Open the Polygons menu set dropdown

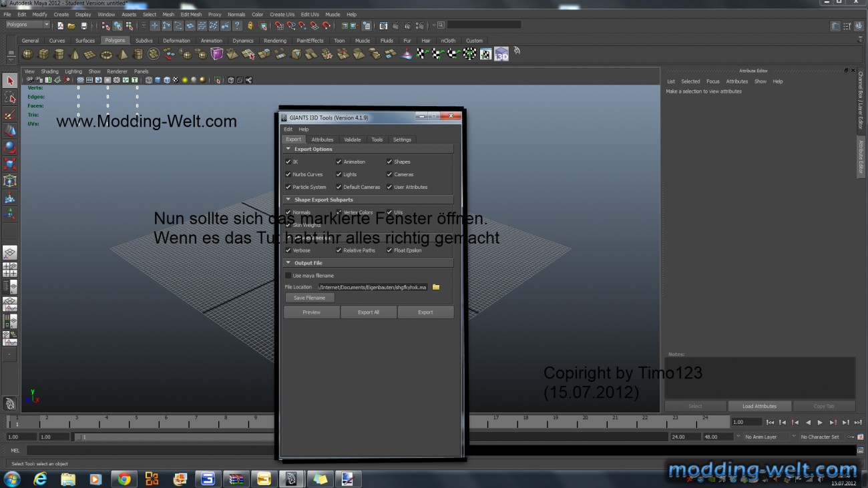tap(27, 25)
